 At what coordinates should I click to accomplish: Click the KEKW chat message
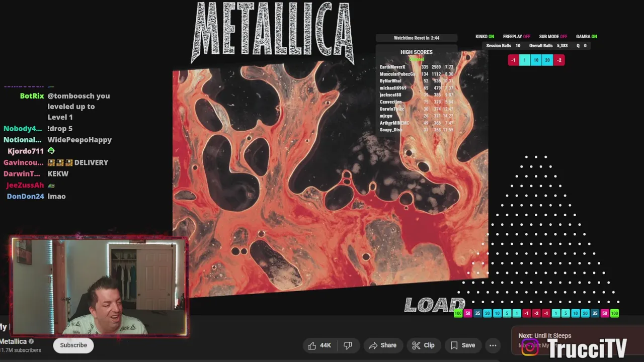[x=58, y=174]
